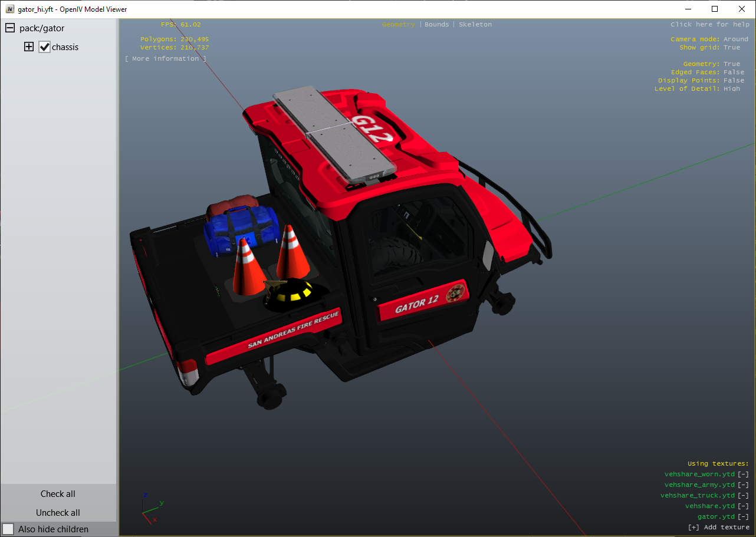Click the XYZ axis gizmo
Screen dimensions: 756x537
point(150,509)
